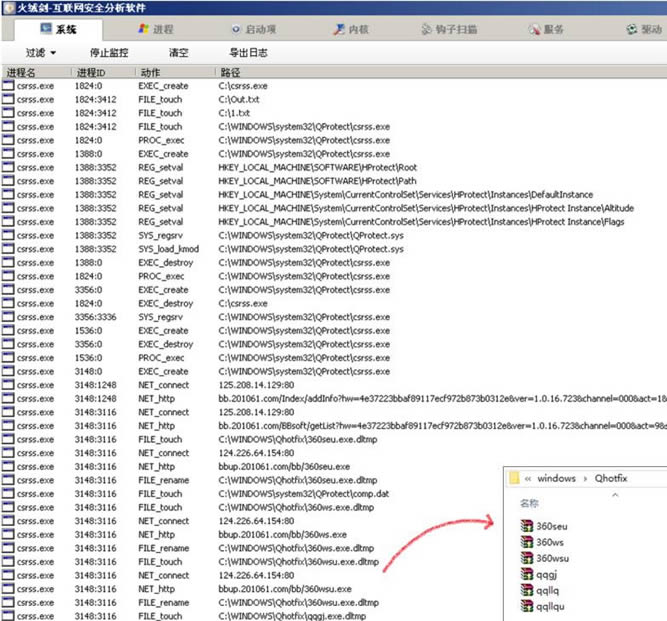This screenshot has width=667, height=621.
Task: Select the qqllqu archive icon
Action: pyautogui.click(x=527, y=606)
